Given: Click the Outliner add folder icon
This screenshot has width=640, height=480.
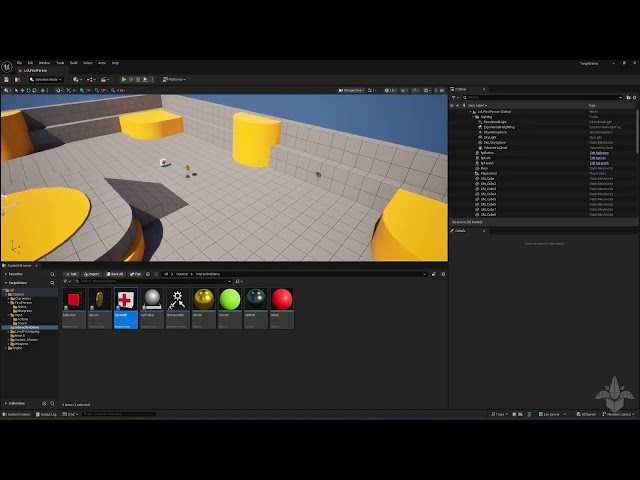Looking at the screenshot, I should tap(628, 98).
